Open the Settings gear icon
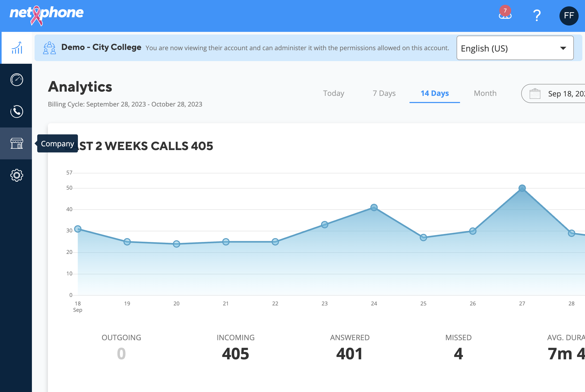This screenshot has height=392, width=585. 16,175
